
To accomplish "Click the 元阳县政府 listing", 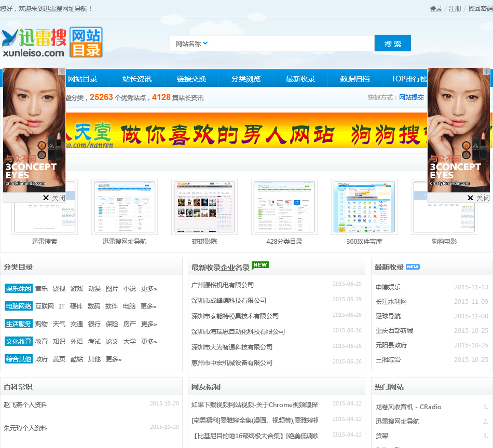I will 391,345.
